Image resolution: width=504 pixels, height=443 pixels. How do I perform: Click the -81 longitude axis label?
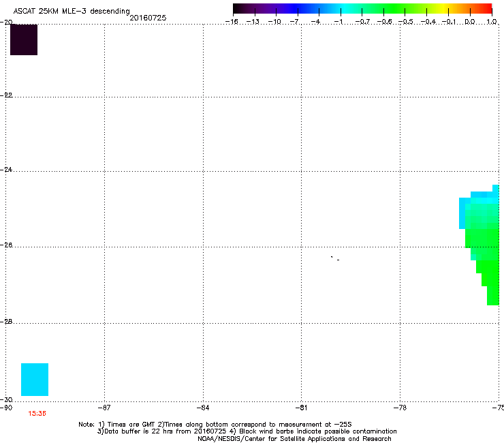pyautogui.click(x=301, y=408)
